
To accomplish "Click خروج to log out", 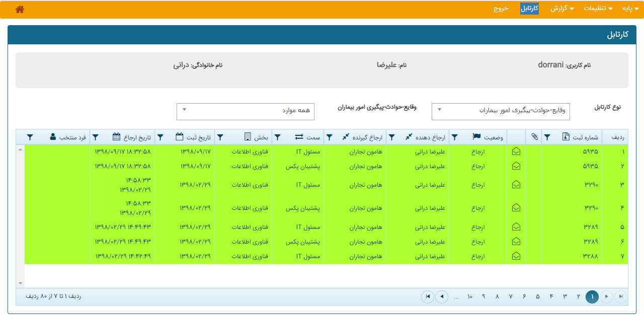I will 501,9.
